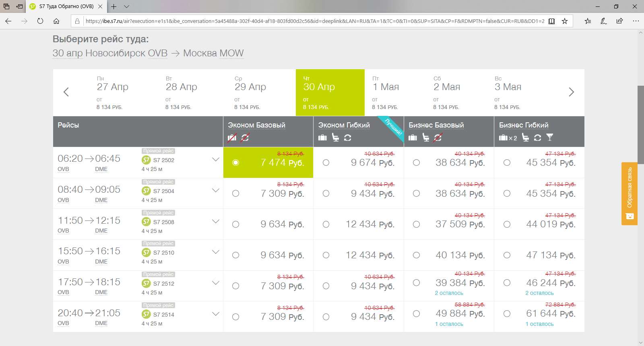Click DME airport code for 06:45 arrival
Image resolution: width=644 pixels, height=346 pixels.
point(101,169)
